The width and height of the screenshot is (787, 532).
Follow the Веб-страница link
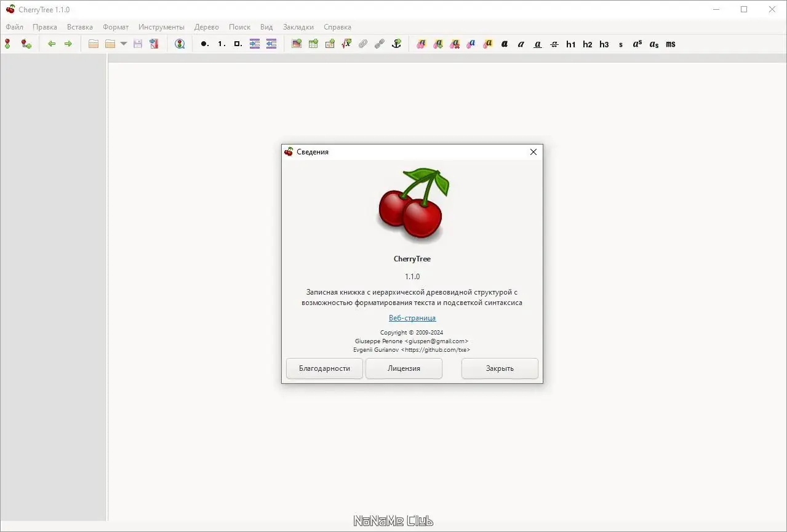412,318
